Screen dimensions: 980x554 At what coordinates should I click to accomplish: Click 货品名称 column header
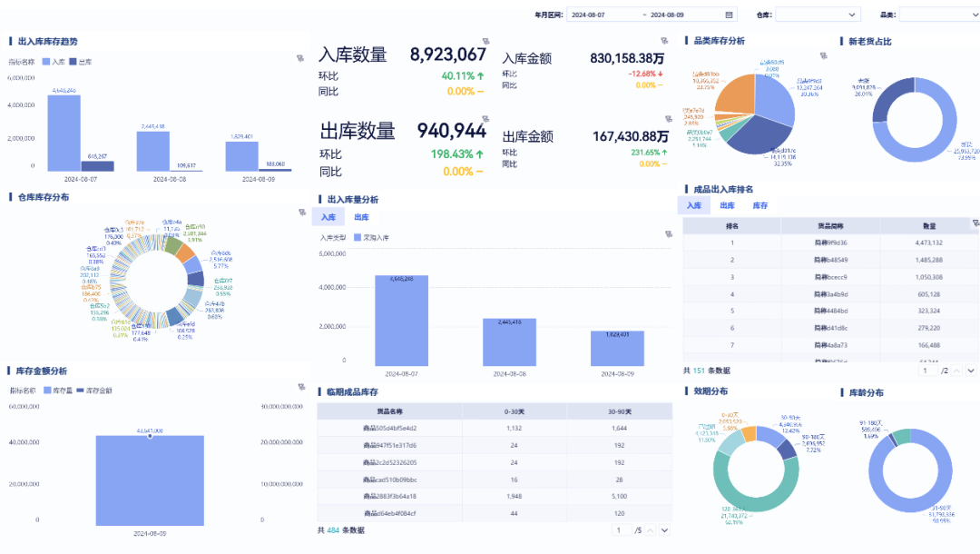pyautogui.click(x=389, y=411)
